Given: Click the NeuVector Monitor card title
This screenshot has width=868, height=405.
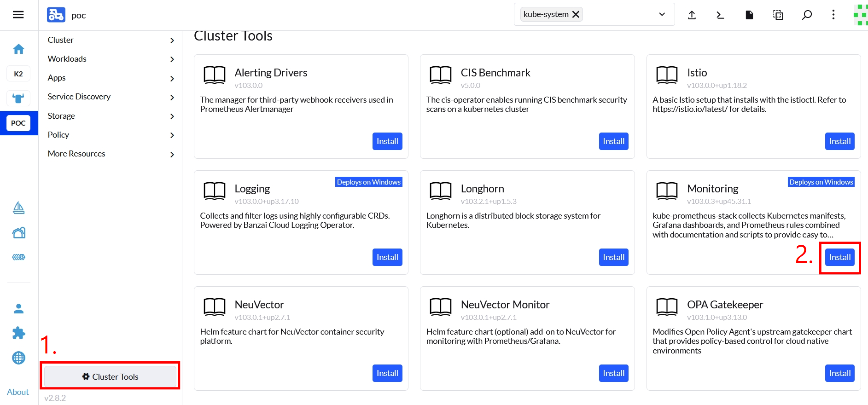Looking at the screenshot, I should (505, 305).
